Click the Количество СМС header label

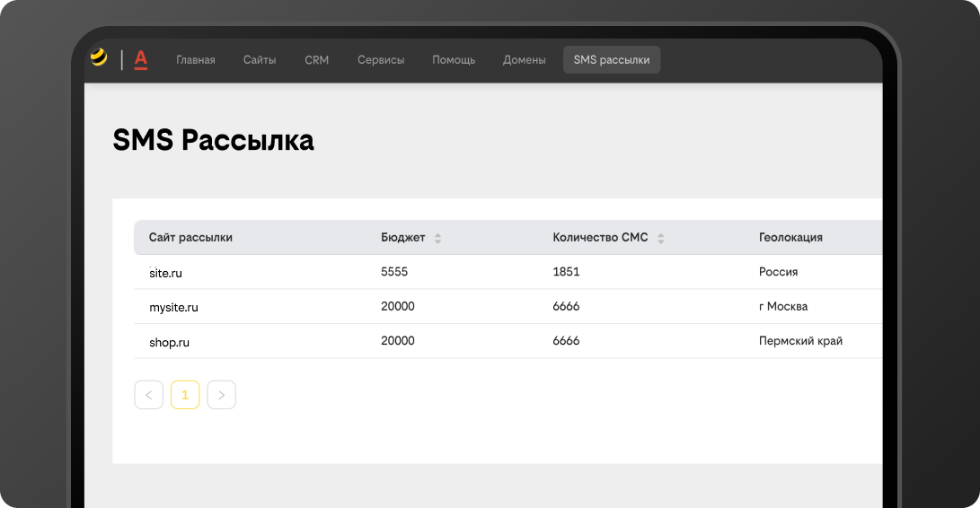[x=600, y=238]
